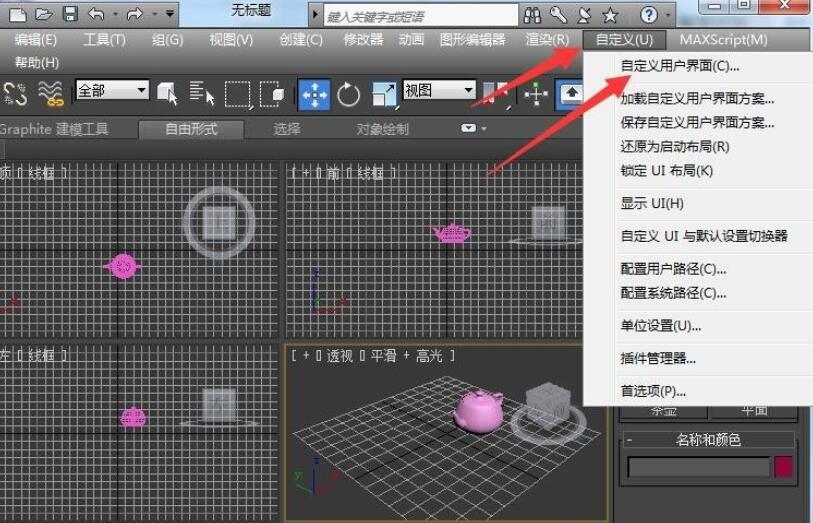Screen dimensions: 813x523
Task: Click the Select by Name list icon
Action: tap(202, 94)
